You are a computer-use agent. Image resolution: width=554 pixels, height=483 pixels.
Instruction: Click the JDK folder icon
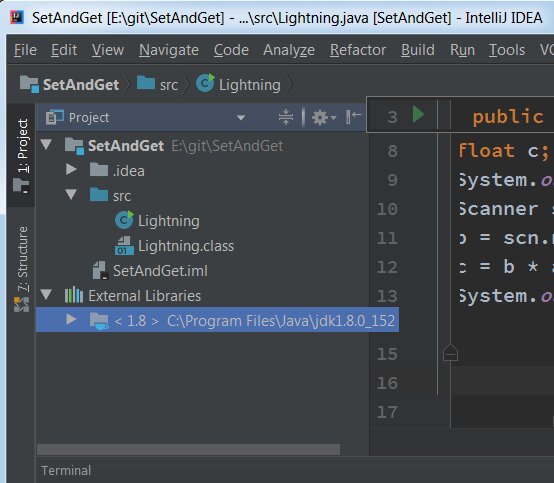pos(99,321)
